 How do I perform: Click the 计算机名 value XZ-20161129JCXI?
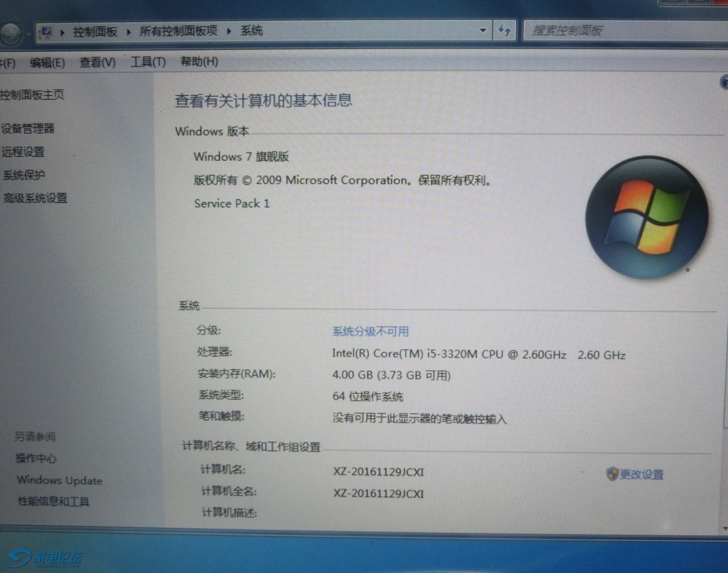[x=378, y=472]
